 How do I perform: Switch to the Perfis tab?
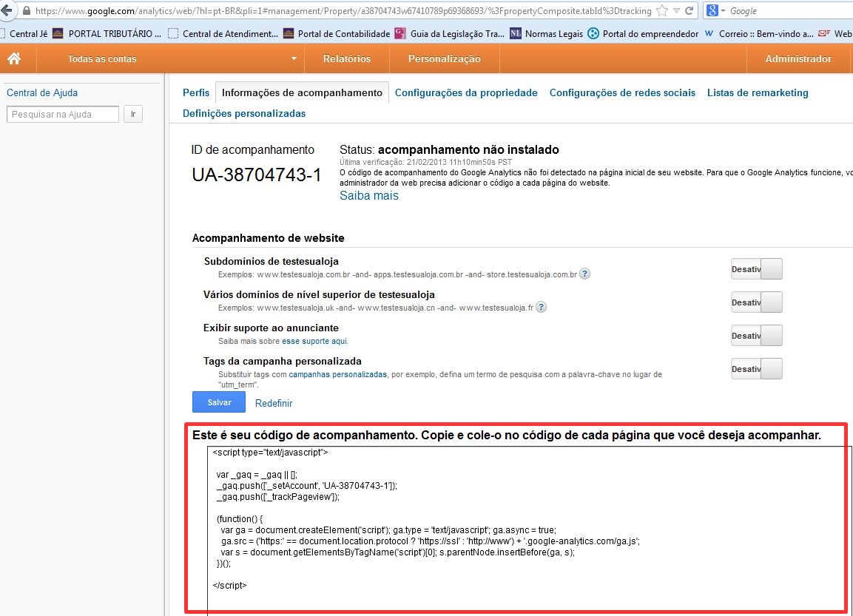pyautogui.click(x=196, y=92)
